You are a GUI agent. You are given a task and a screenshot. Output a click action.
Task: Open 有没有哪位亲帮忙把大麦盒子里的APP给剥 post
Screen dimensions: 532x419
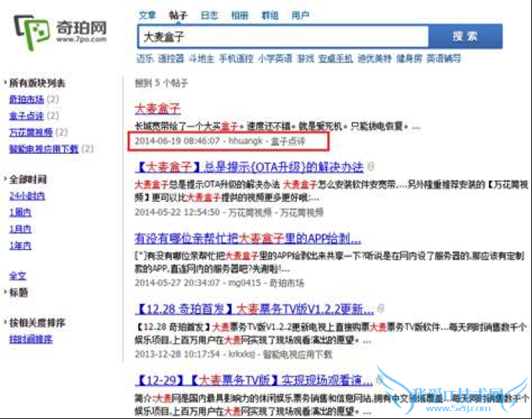tap(248, 239)
